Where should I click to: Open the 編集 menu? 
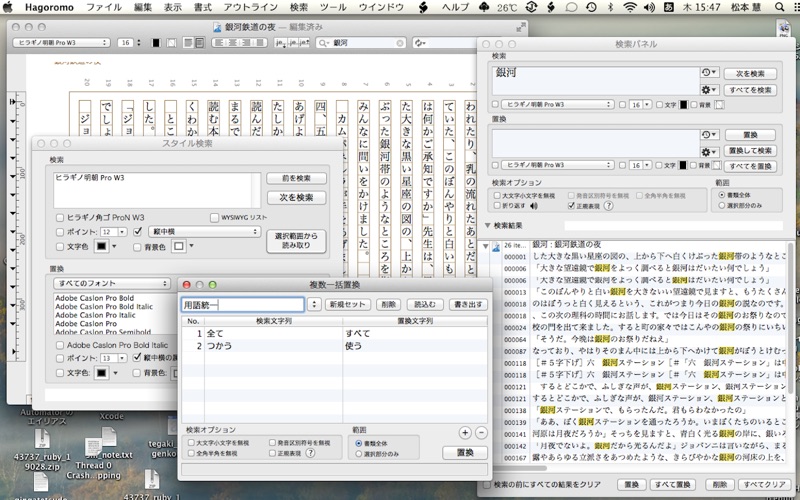(x=143, y=7)
